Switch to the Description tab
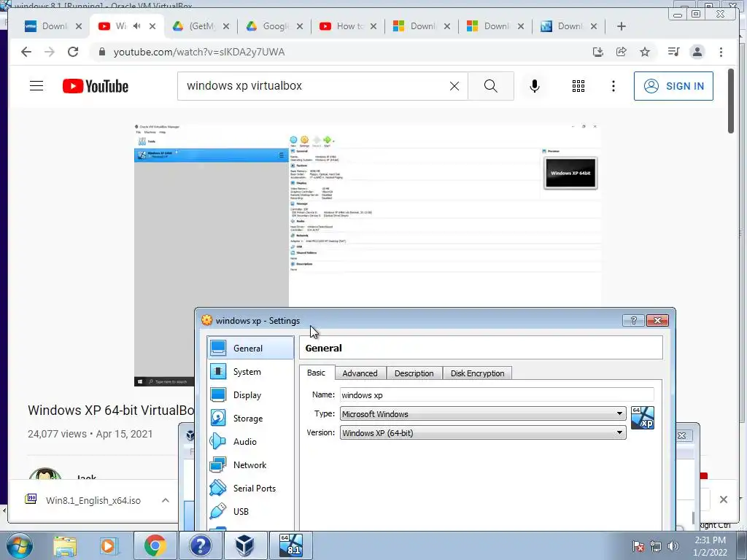Screen dimensions: 747x560 (x=414, y=373)
